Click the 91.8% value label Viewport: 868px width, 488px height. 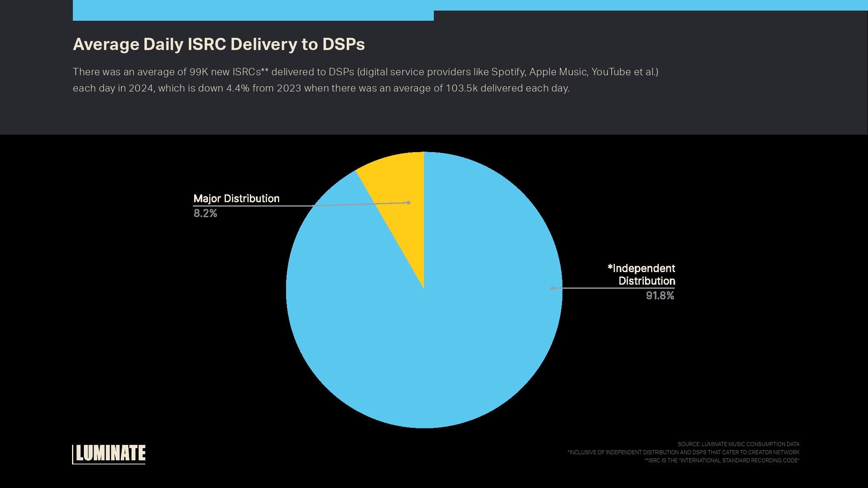coord(660,296)
